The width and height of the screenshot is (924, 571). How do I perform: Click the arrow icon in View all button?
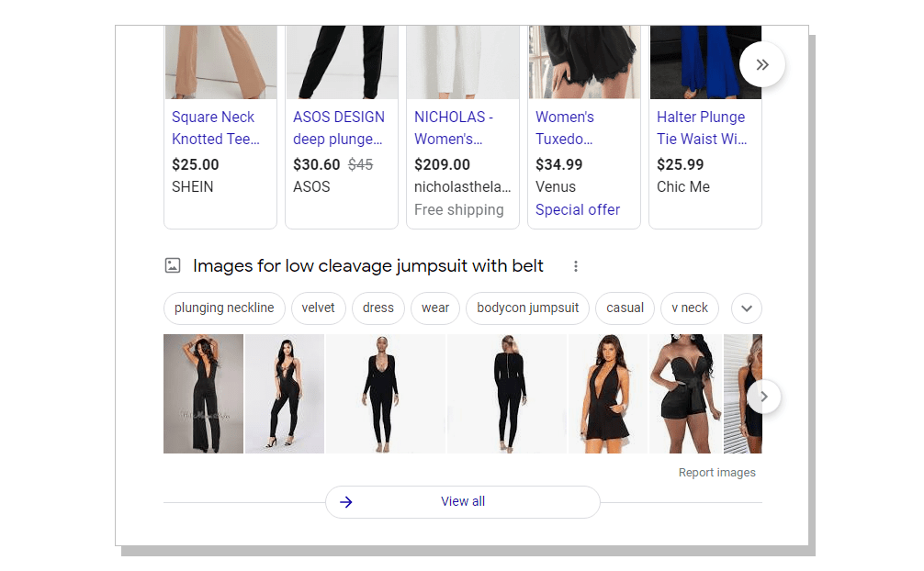pyautogui.click(x=346, y=502)
